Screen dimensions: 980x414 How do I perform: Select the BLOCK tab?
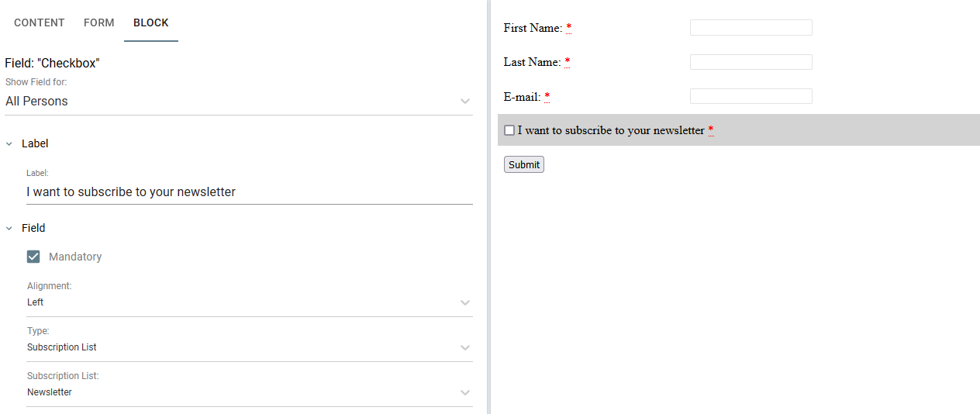click(151, 22)
